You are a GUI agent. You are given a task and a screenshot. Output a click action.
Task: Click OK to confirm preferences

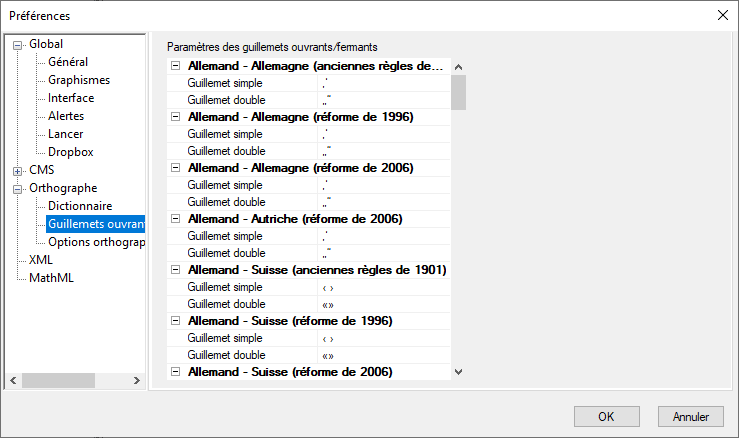tap(606, 416)
